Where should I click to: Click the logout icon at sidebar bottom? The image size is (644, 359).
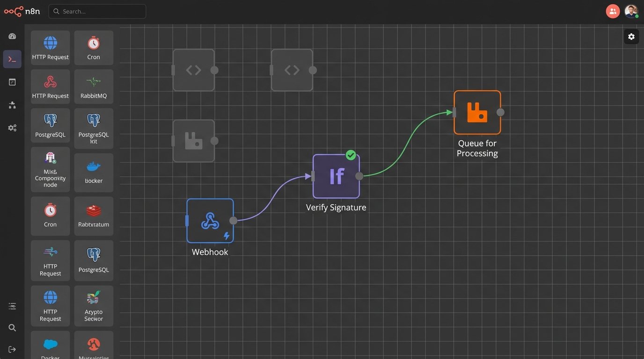[x=12, y=349]
